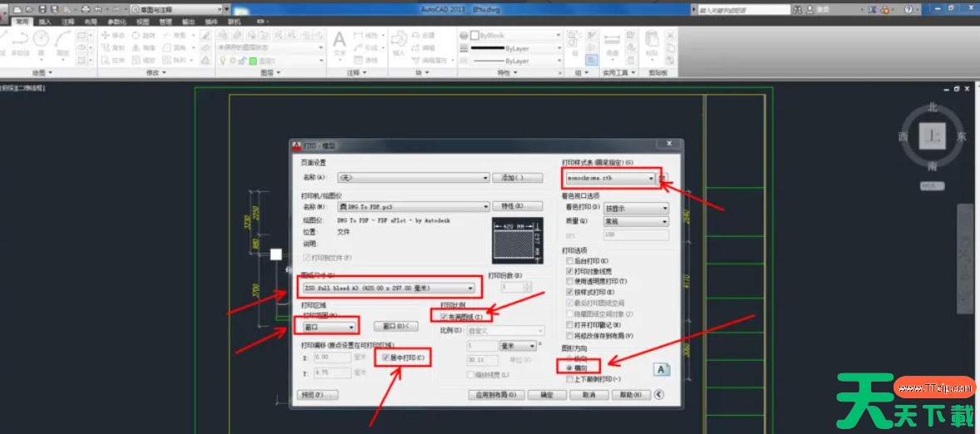Image resolution: width=980 pixels, height=434 pixels.
Task: Toggle Plot with plot styles checkbox
Action: click(569, 292)
